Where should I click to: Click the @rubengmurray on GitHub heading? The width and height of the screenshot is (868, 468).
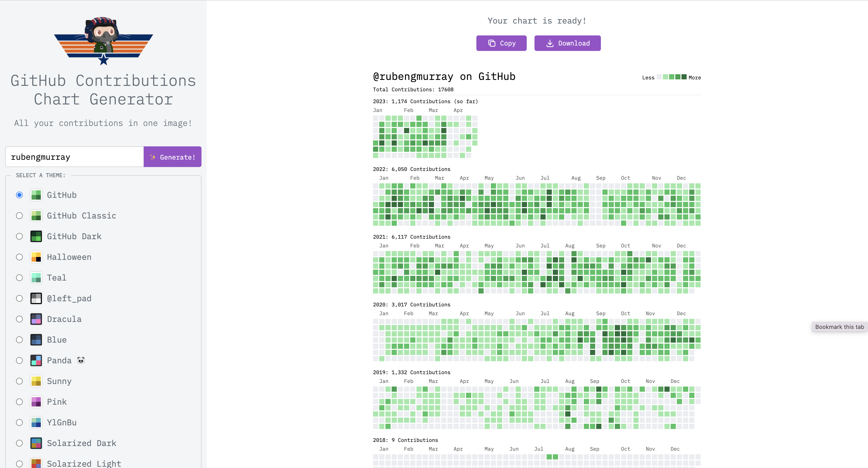pos(444,77)
